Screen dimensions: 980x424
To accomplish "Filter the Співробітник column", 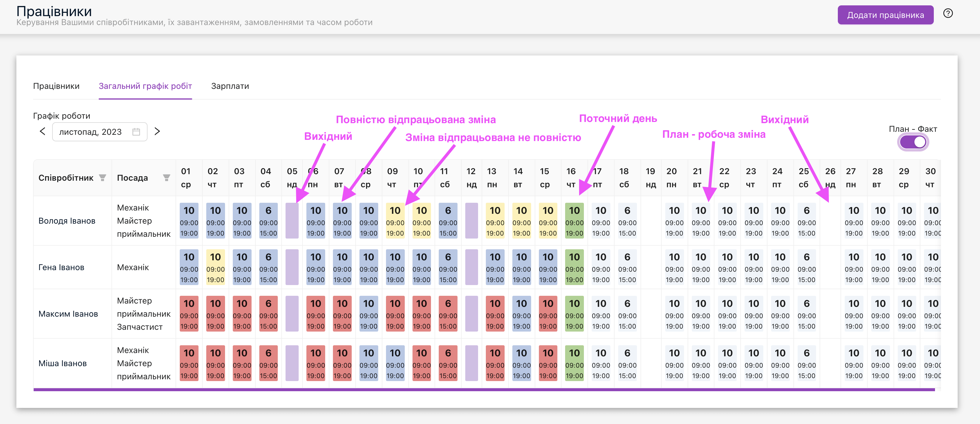I will tap(102, 177).
